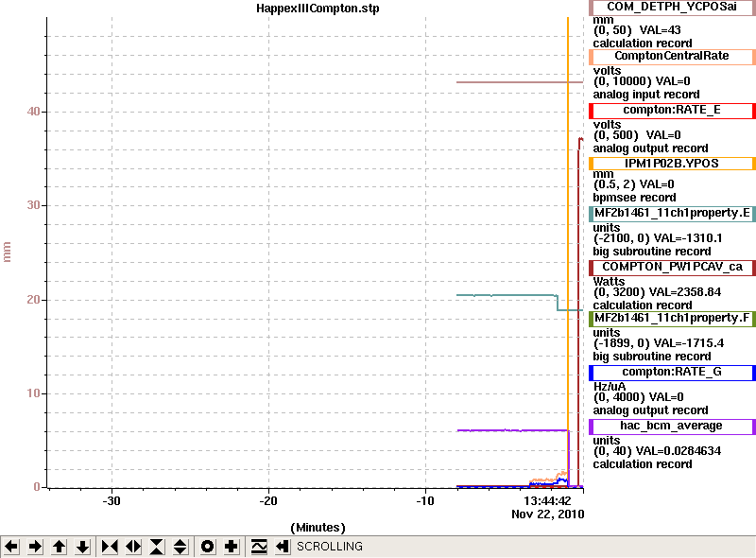Click the plus toolbar button
Image resolution: width=756 pixels, height=558 pixels.
coord(231,547)
